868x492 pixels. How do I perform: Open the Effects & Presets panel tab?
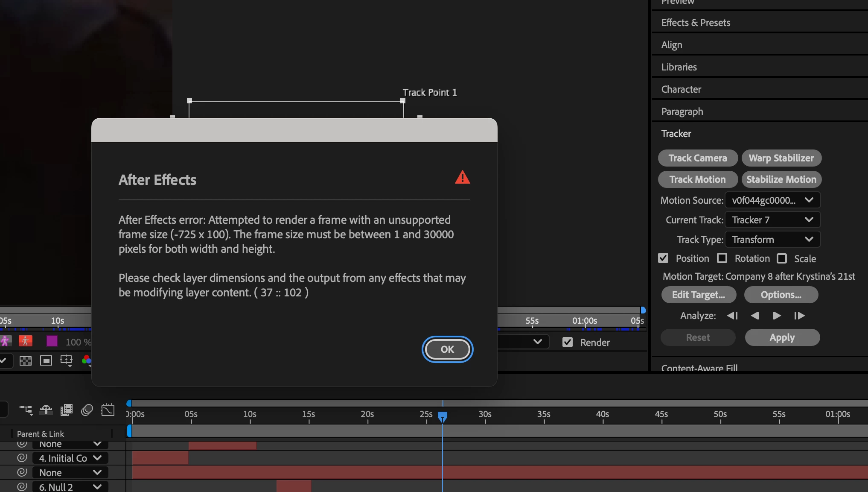pyautogui.click(x=696, y=23)
